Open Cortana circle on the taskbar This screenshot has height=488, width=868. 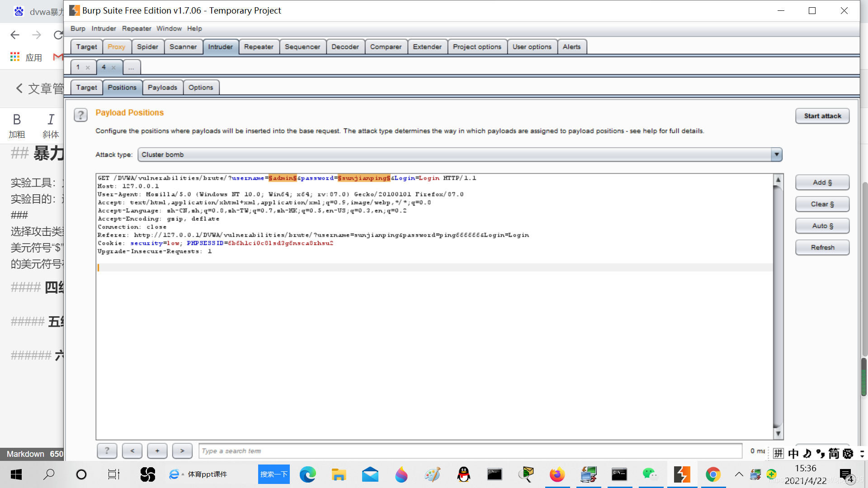coord(81,474)
